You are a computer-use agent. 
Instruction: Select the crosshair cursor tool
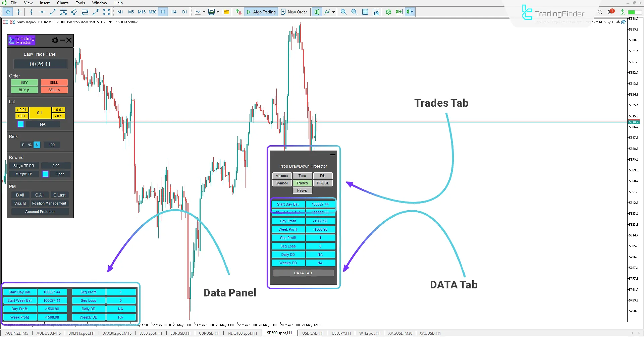(18, 12)
